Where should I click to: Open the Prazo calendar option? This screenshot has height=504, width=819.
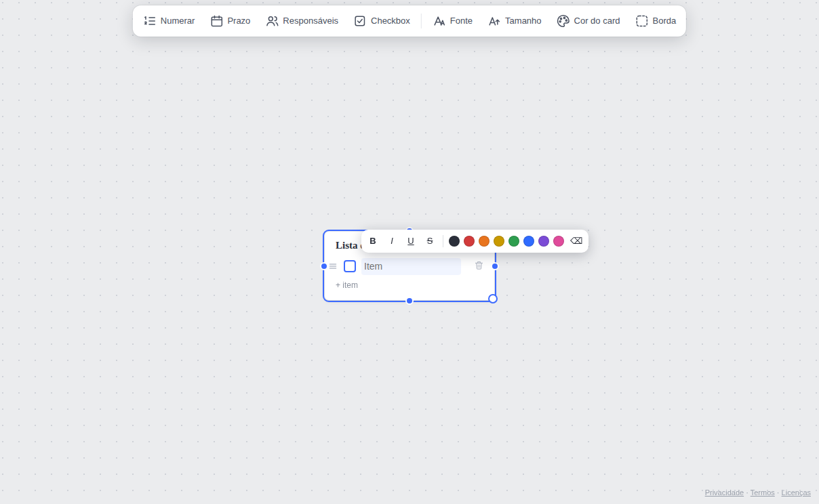[x=231, y=21]
